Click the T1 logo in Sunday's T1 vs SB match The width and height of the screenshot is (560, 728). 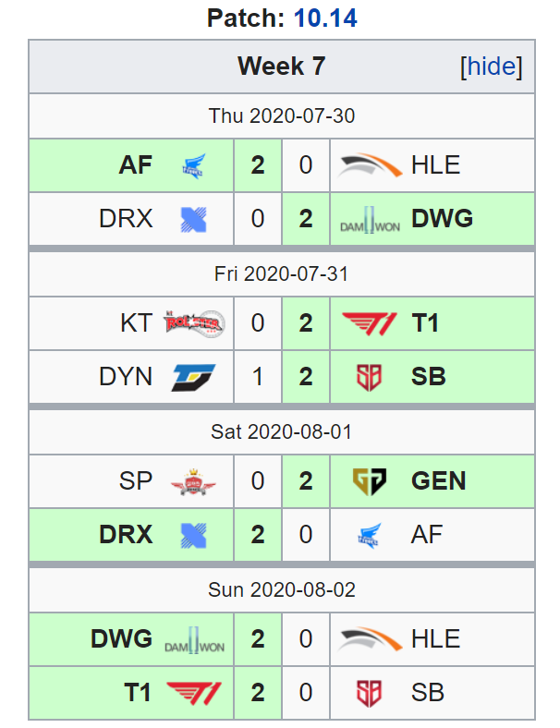[194, 693]
